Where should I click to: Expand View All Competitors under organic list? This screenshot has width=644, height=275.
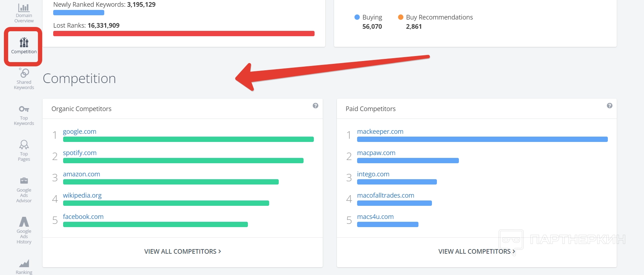coord(182,252)
